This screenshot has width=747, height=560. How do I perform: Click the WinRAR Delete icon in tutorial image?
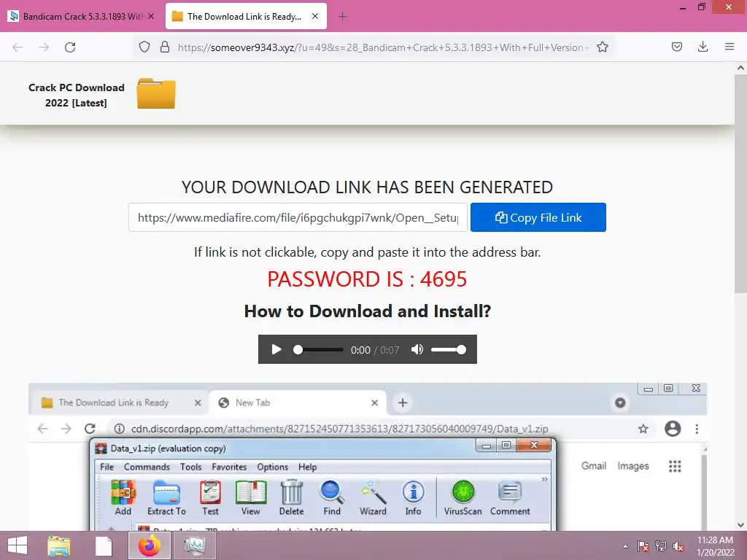coord(292,498)
